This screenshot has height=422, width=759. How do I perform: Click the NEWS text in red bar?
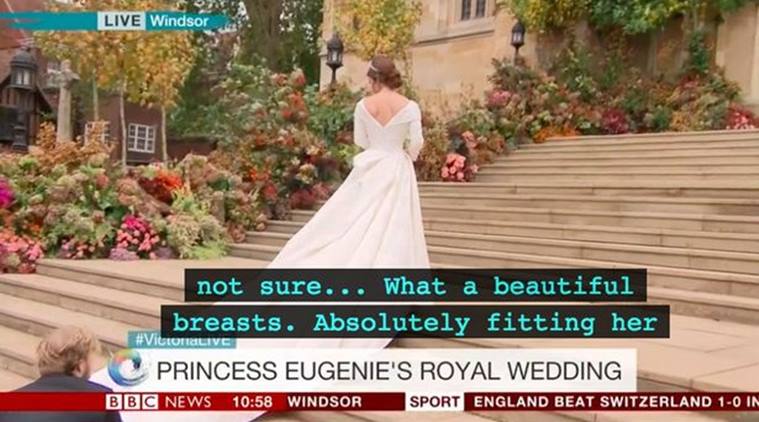click(x=188, y=402)
